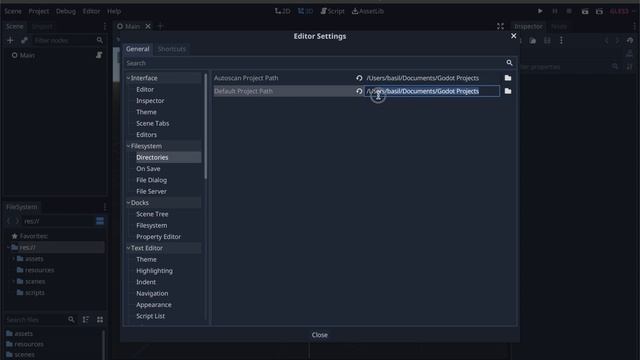The height and width of the screenshot is (360, 640).
Task: Collapse the Filesystem section
Action: click(128, 146)
